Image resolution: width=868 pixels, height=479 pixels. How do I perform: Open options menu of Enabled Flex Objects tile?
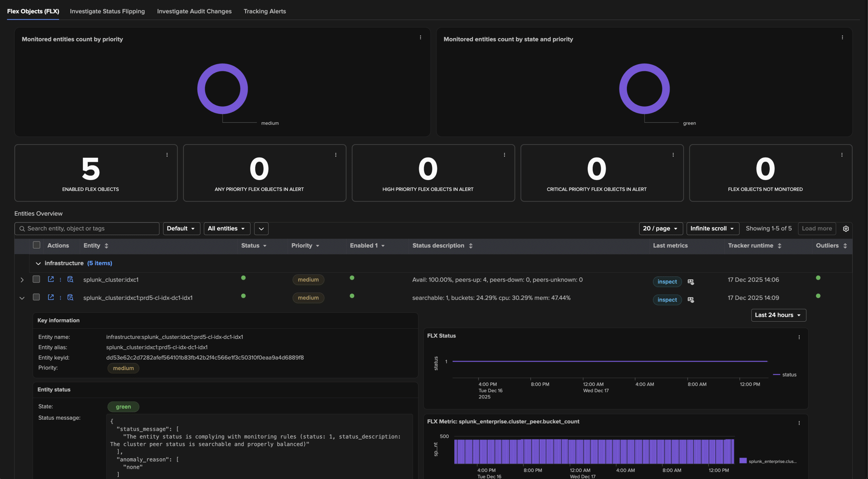coord(167,155)
